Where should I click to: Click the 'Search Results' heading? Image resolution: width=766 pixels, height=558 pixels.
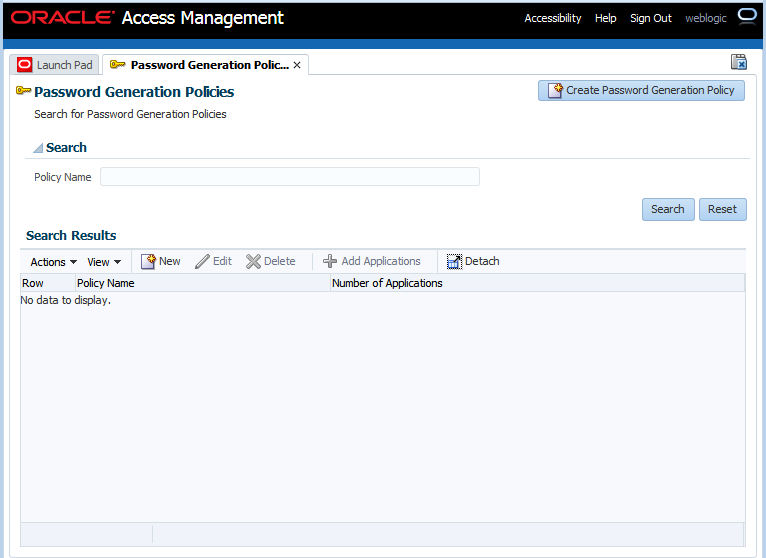71,236
